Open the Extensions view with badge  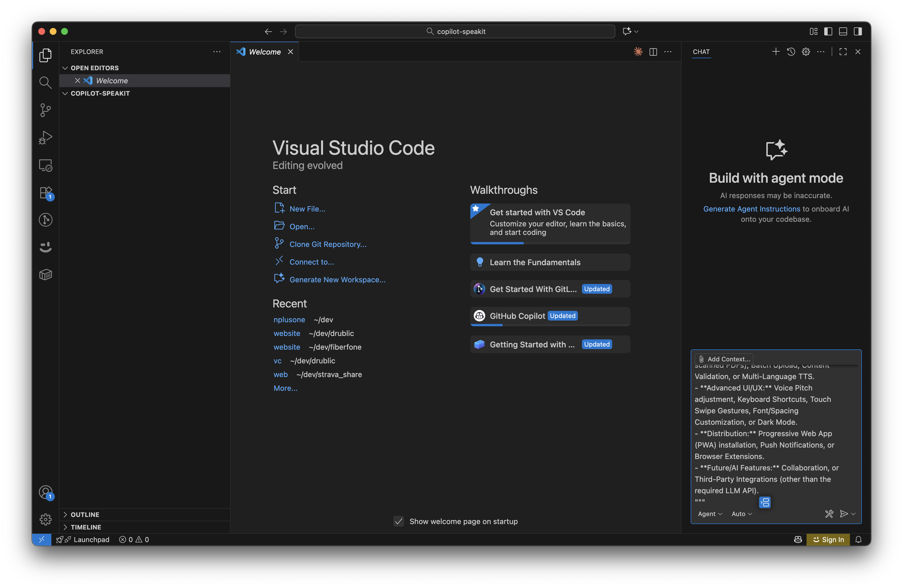click(x=46, y=193)
